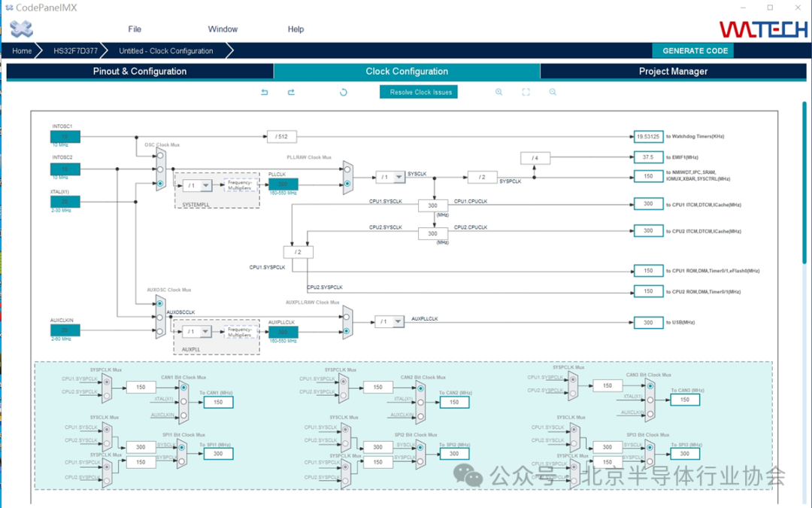Open the File menu

tap(135, 29)
